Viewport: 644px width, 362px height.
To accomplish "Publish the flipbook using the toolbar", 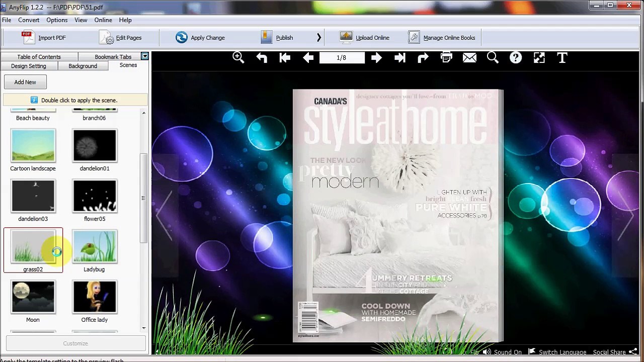I will click(277, 38).
